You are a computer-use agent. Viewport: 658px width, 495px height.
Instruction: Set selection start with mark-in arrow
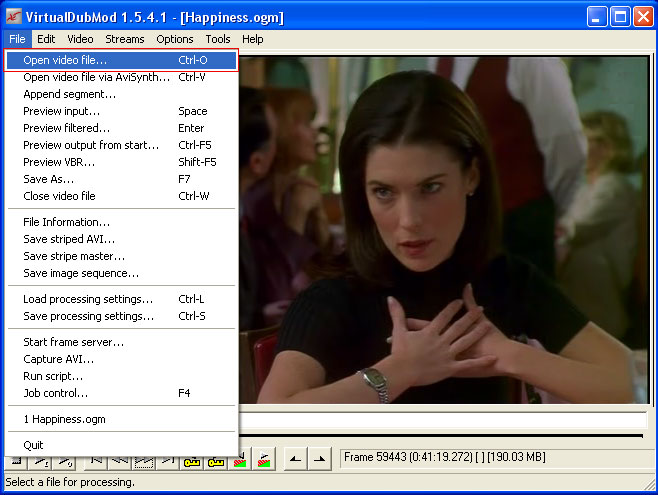click(x=295, y=458)
